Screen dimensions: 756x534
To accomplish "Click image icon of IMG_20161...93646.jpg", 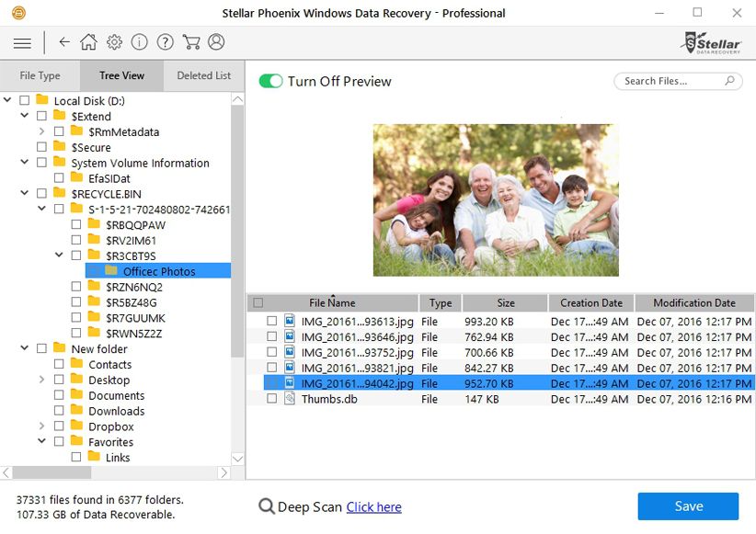I will [x=290, y=335].
